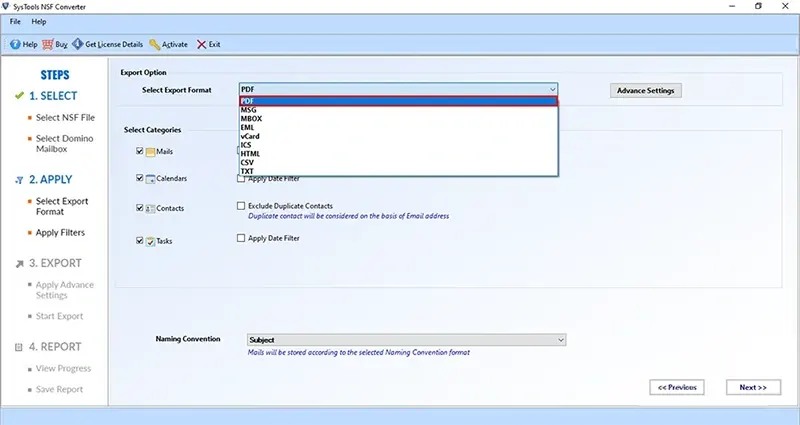Choose CSV from export format list
800x425 pixels.
pos(398,162)
